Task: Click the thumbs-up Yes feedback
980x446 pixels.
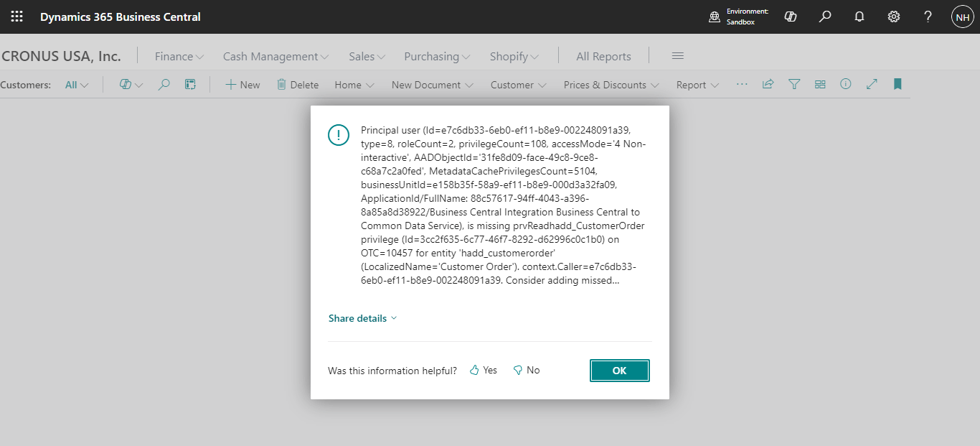Action: [x=484, y=371]
